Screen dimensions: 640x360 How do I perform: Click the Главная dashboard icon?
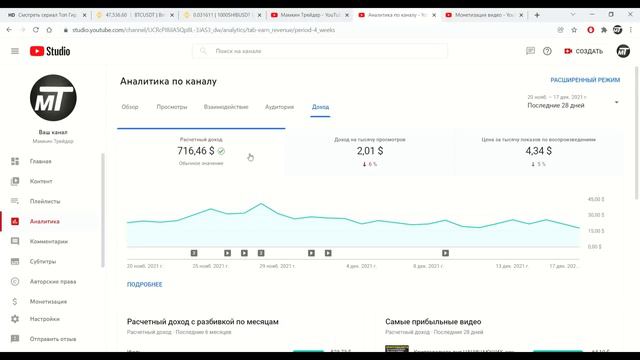15,161
